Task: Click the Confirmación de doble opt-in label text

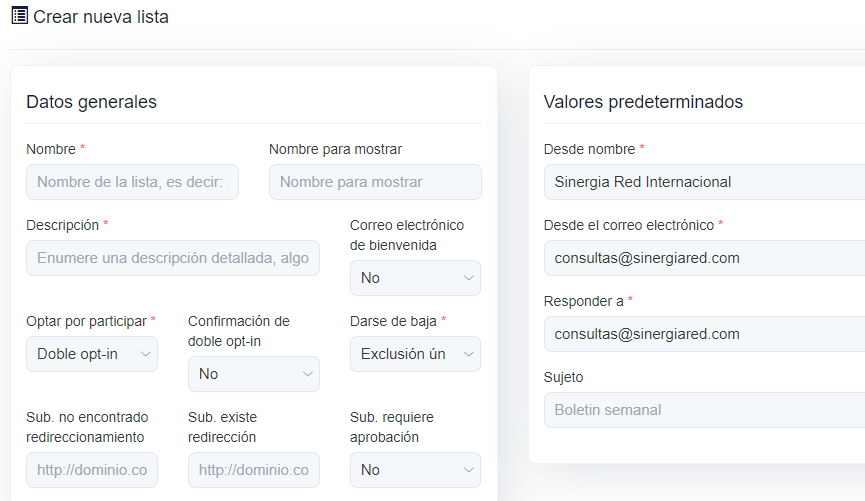Action: [x=239, y=331]
